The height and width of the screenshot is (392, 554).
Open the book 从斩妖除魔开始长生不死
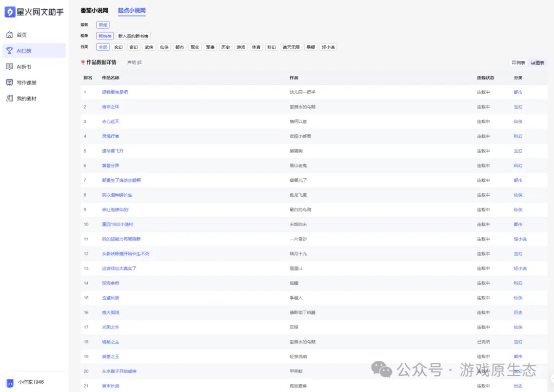coord(126,254)
